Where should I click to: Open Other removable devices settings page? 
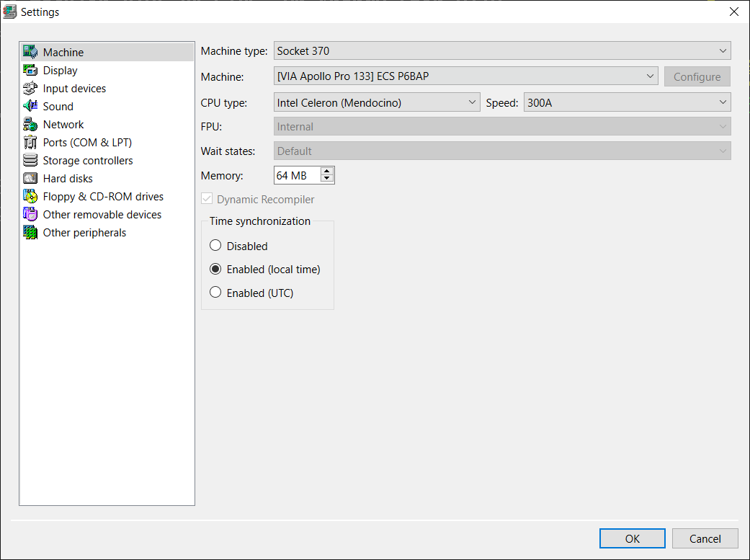tap(102, 215)
